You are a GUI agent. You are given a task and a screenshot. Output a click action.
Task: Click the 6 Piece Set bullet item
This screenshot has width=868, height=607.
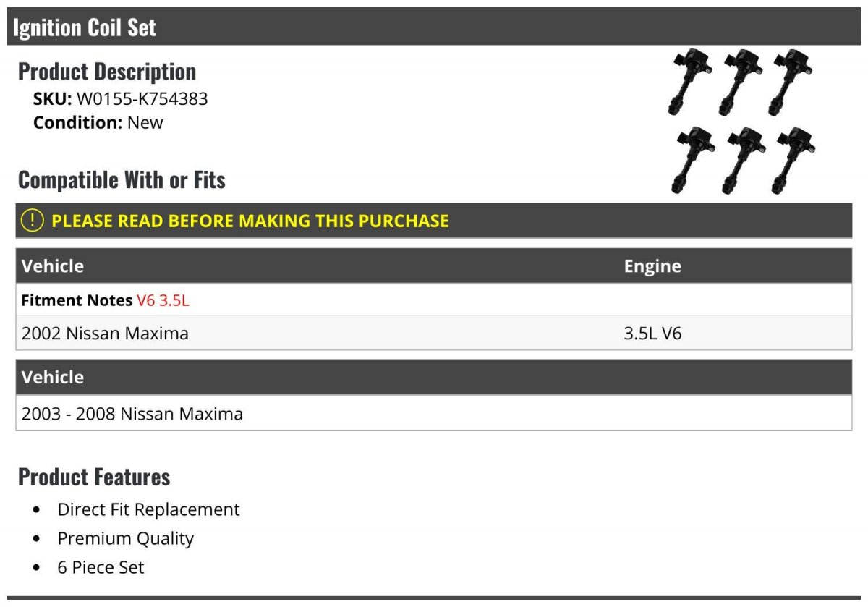point(101,567)
